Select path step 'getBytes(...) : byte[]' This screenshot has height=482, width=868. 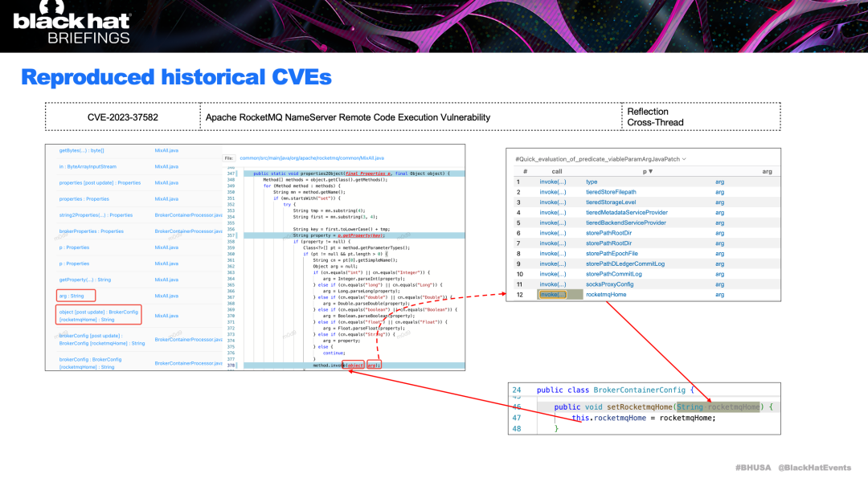81,150
